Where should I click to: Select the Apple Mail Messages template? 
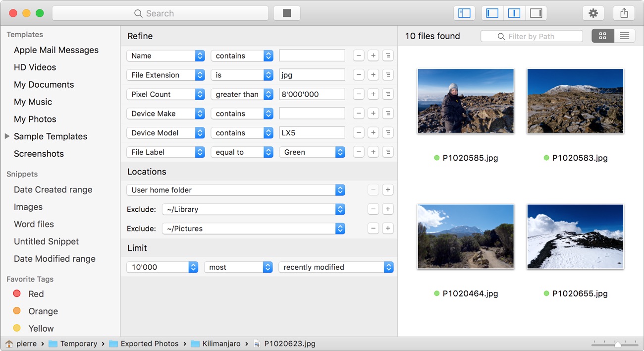pyautogui.click(x=56, y=50)
